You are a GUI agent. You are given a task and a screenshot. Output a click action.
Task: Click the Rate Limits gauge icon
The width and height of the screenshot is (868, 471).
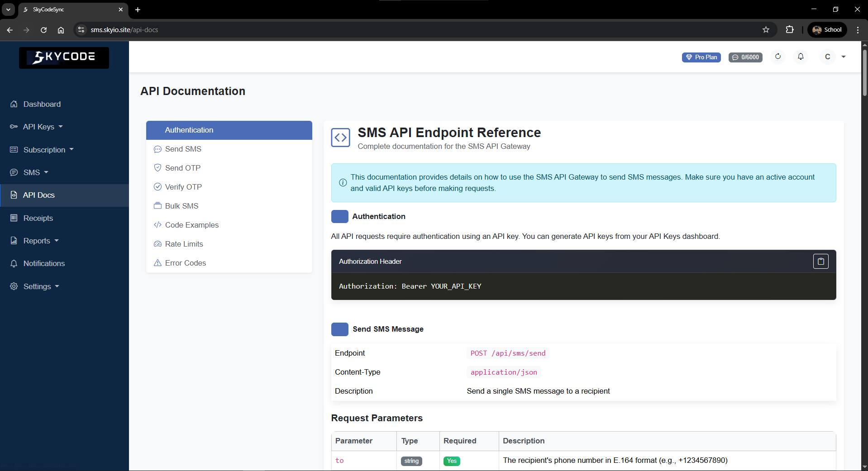coord(157,244)
